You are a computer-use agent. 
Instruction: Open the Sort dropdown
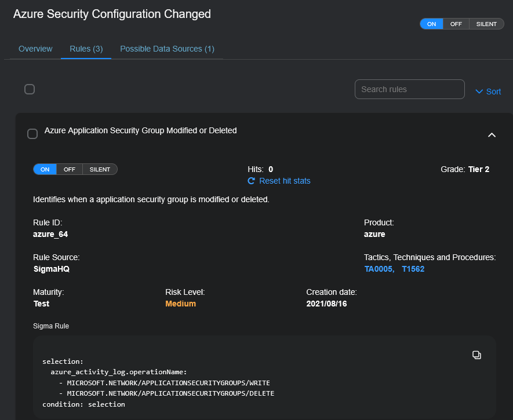[488, 92]
